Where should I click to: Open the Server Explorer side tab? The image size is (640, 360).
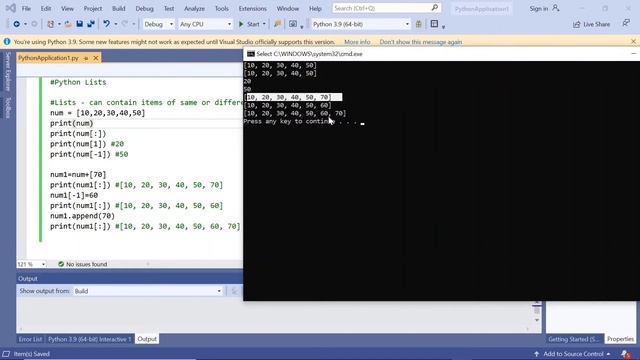8,71
